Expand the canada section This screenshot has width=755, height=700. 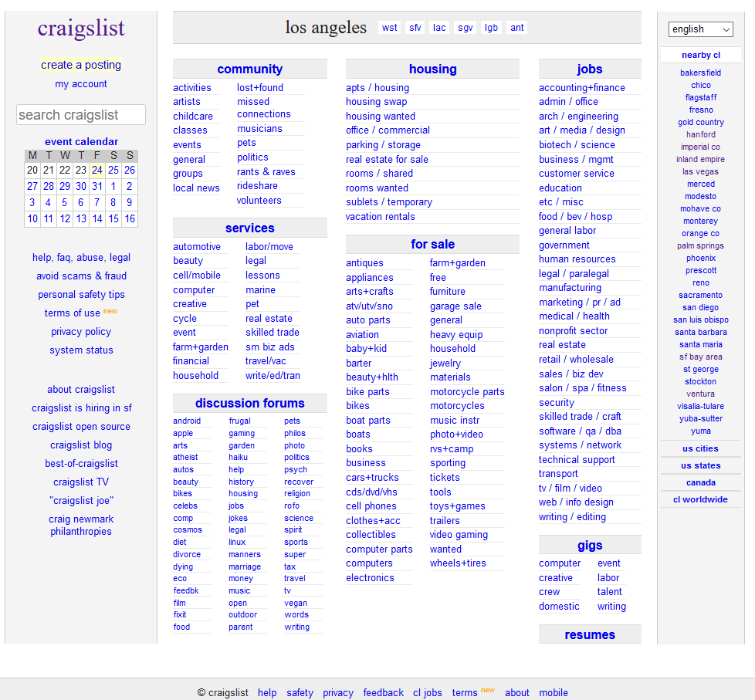pyautogui.click(x=701, y=482)
